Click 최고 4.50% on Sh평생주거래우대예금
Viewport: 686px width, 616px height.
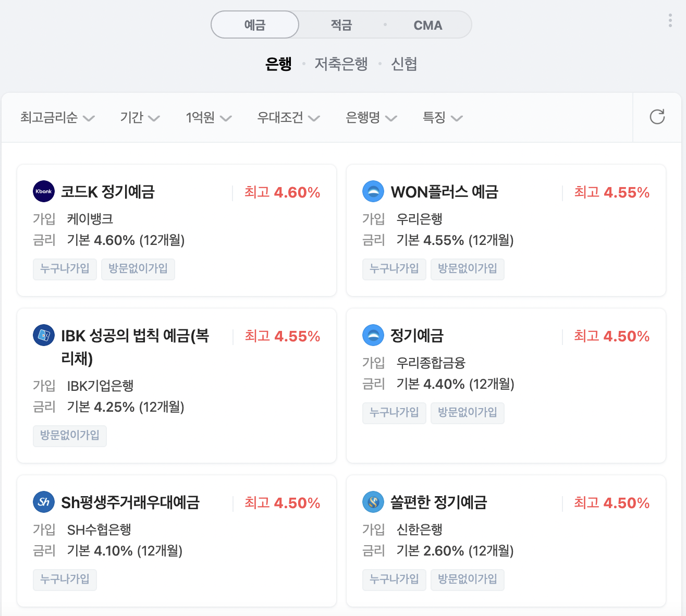pyautogui.click(x=283, y=503)
